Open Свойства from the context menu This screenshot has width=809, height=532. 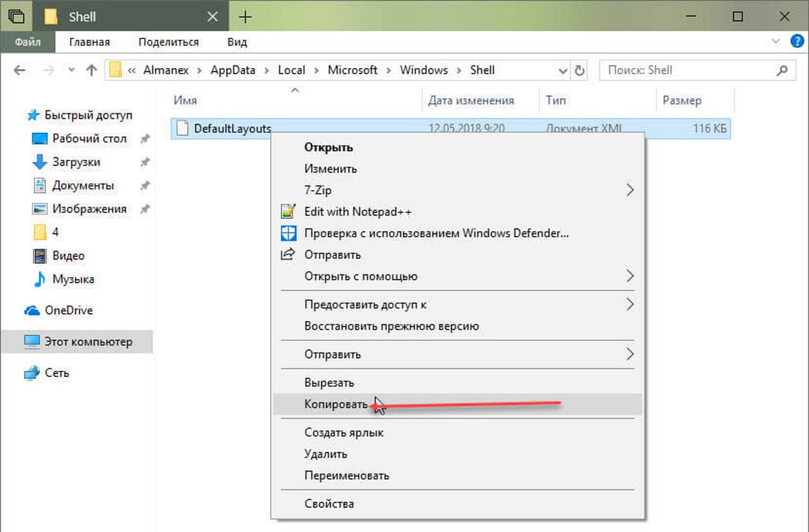[458, 504]
